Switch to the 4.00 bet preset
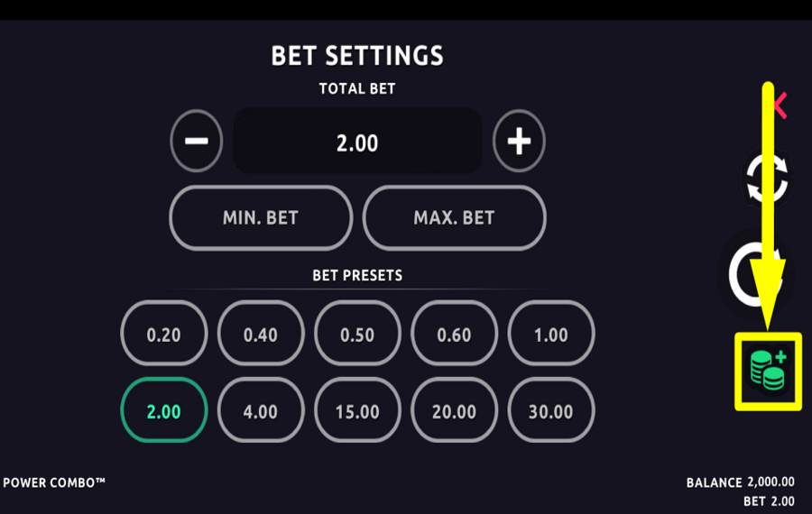 click(261, 411)
